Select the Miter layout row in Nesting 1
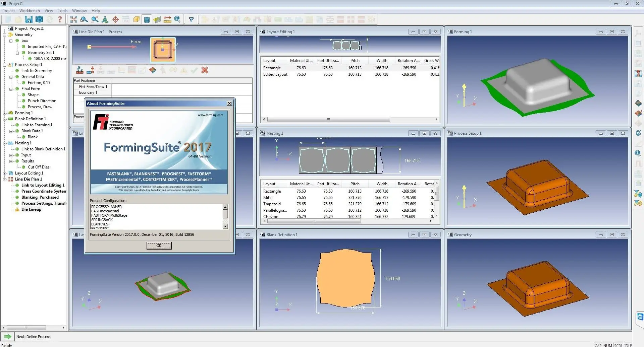This screenshot has height=347, width=644. tap(348, 198)
